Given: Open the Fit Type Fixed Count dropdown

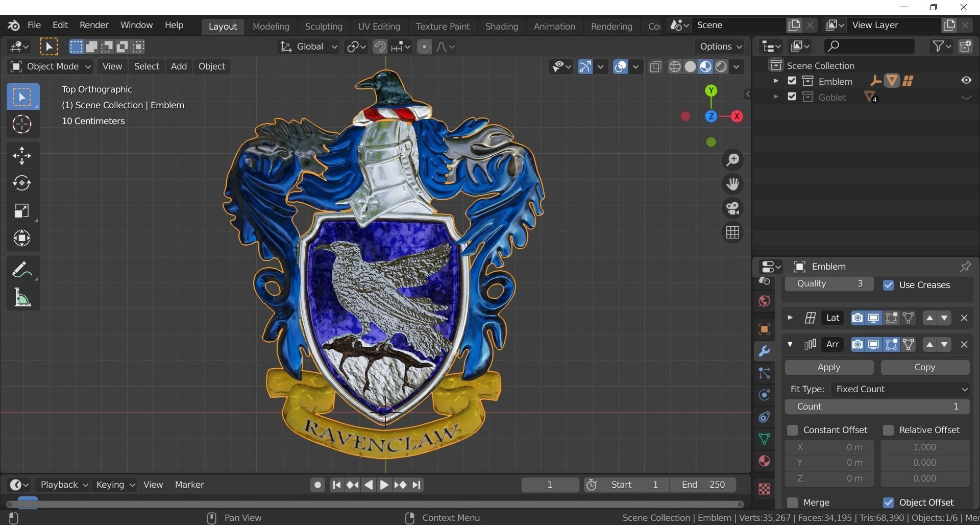Looking at the screenshot, I should pos(900,389).
